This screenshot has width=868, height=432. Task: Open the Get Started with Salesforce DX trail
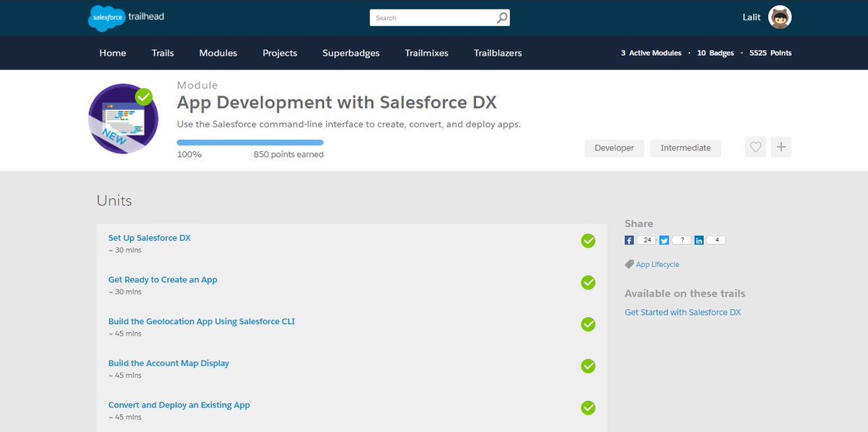(x=683, y=313)
